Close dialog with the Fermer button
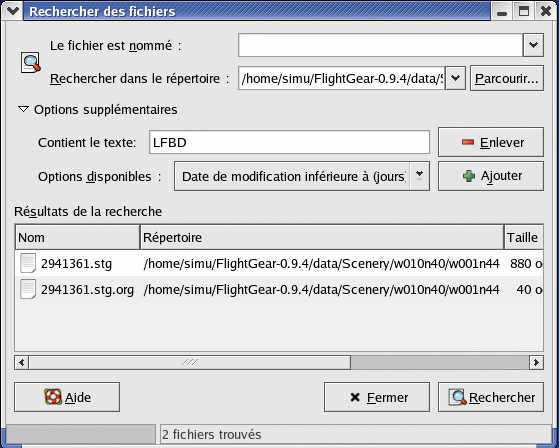559x448 pixels. (377, 397)
